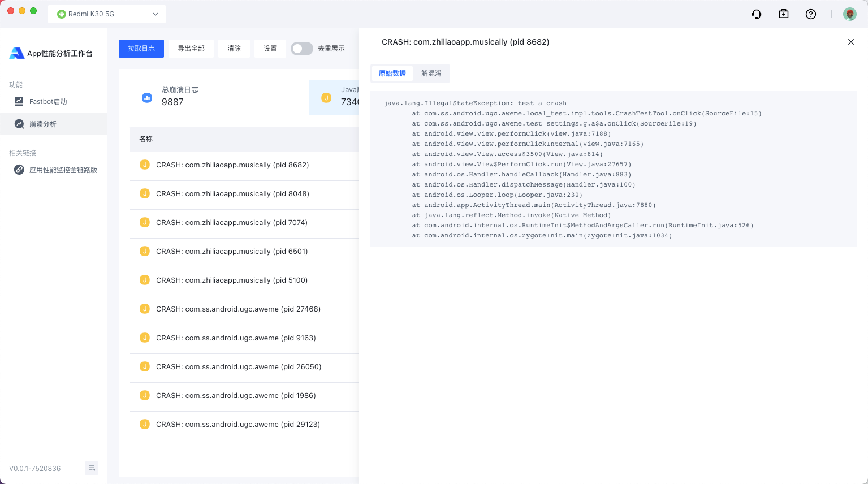Open CRASH com.zhiliaoapp.musically pid 8682 row
Screen dimensions: 868x484
coord(244,165)
